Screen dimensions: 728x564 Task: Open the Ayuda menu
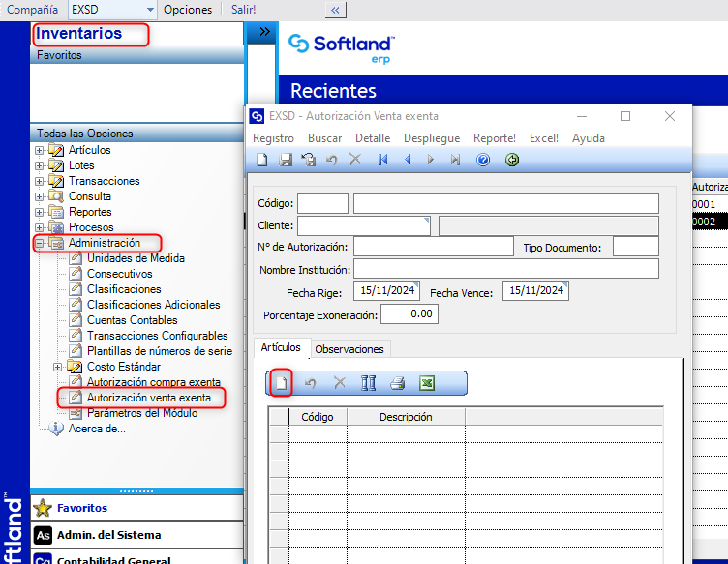[x=589, y=138]
